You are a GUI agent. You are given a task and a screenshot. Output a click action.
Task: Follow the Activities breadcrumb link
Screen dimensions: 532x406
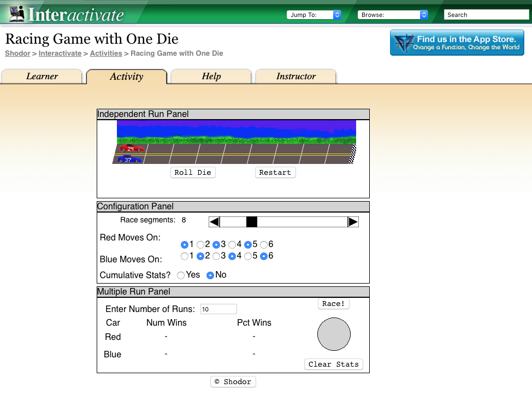pos(106,54)
